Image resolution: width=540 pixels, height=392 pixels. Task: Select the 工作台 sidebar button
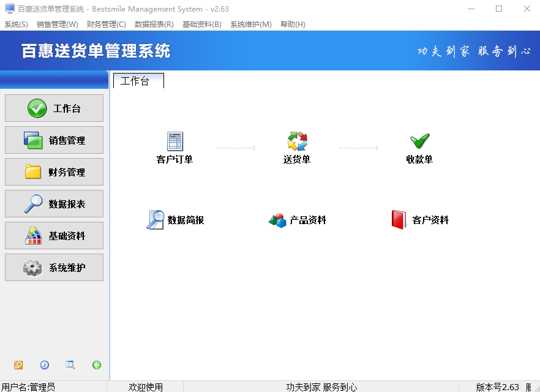(54, 108)
